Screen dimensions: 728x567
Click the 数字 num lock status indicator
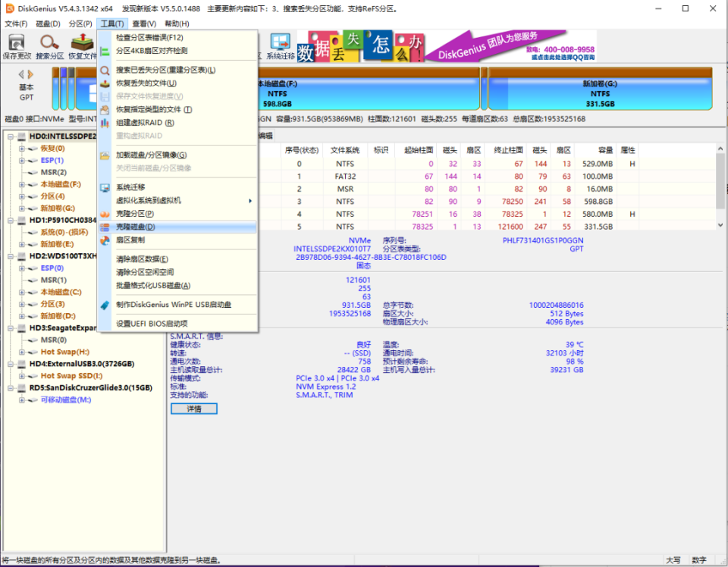tap(698, 560)
